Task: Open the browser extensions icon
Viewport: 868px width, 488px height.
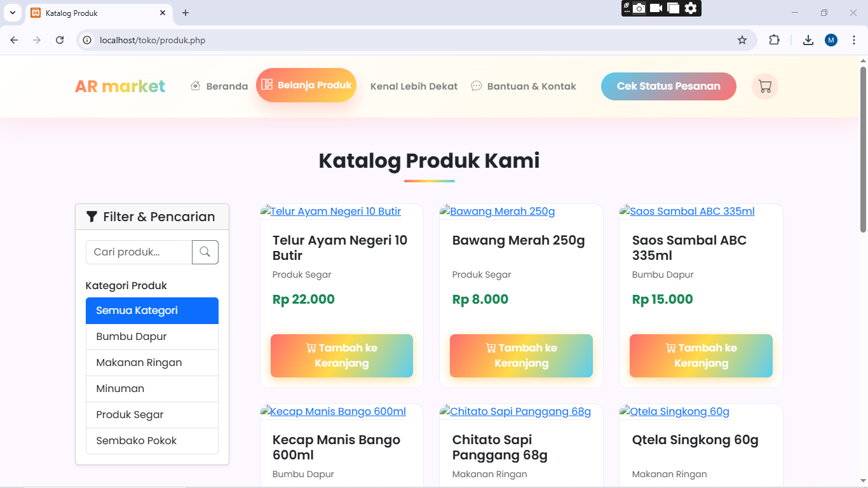Action: (x=774, y=40)
